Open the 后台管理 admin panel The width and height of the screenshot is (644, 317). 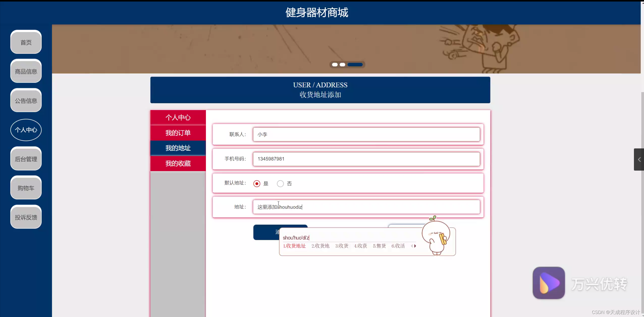coord(26,159)
